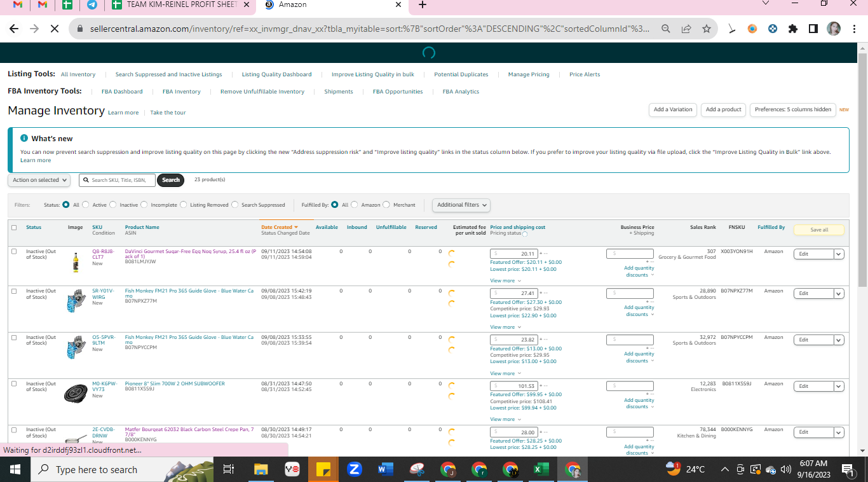Open the Snipping Tool taskbar icon
The height and width of the screenshot is (482, 868).
(x=417, y=469)
